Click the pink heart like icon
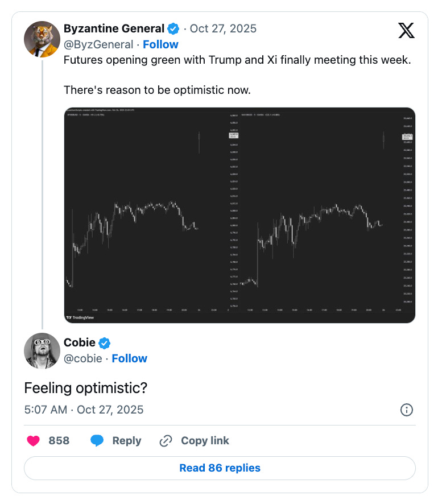The height and width of the screenshot is (504, 438). point(34,441)
